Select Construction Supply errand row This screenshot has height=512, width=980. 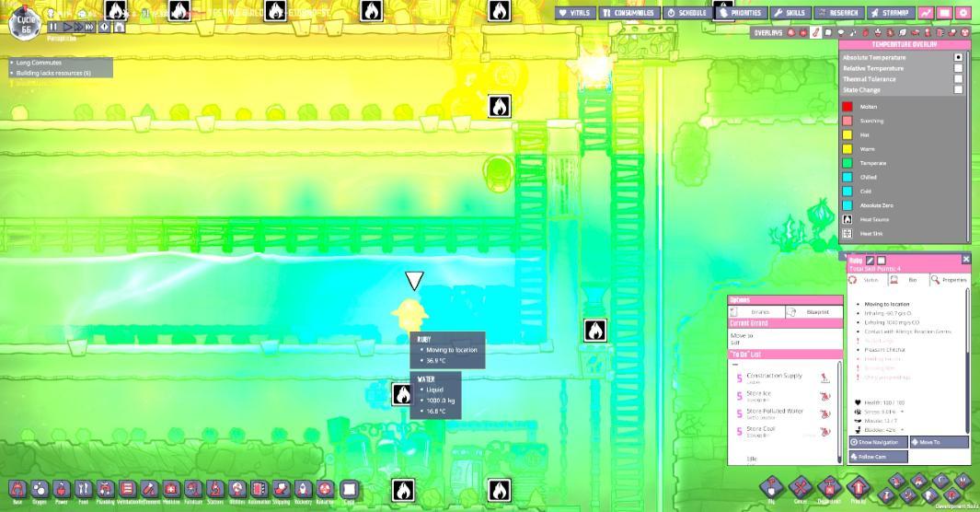point(784,378)
